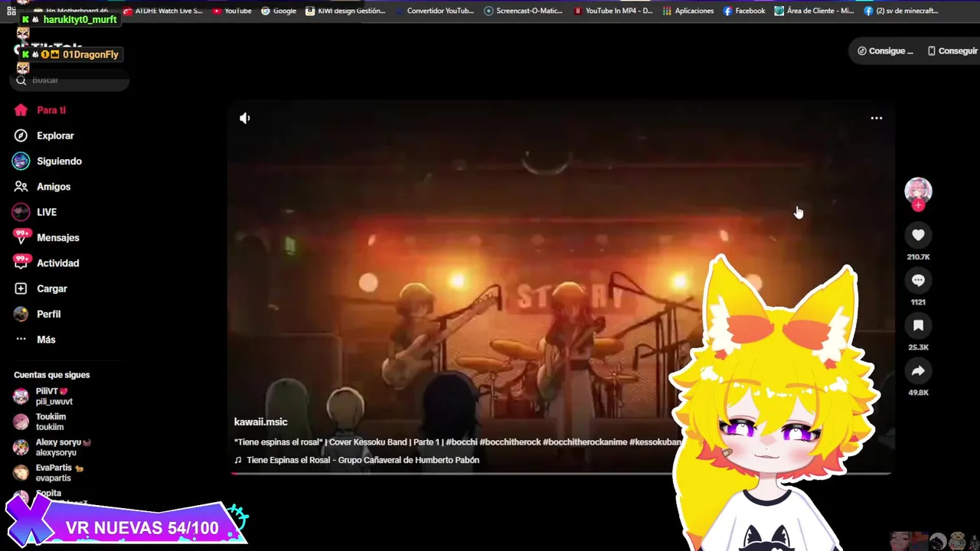Open Mensajes inbox
This screenshot has height=551, width=980.
click(47, 237)
